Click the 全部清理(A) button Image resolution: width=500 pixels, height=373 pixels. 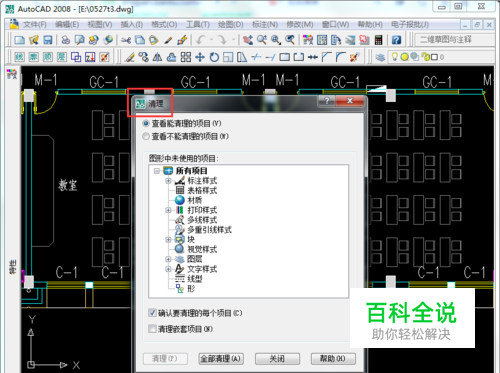tap(221, 359)
